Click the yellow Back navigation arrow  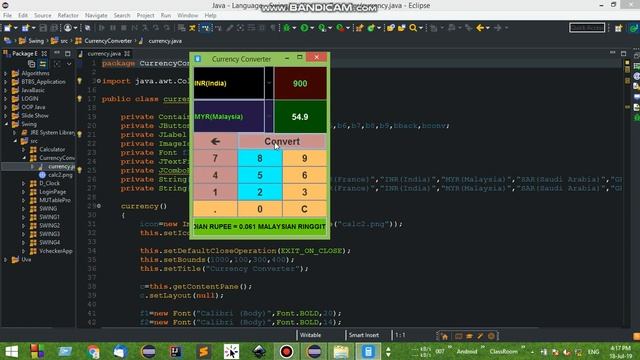pyautogui.click(x=480, y=28)
